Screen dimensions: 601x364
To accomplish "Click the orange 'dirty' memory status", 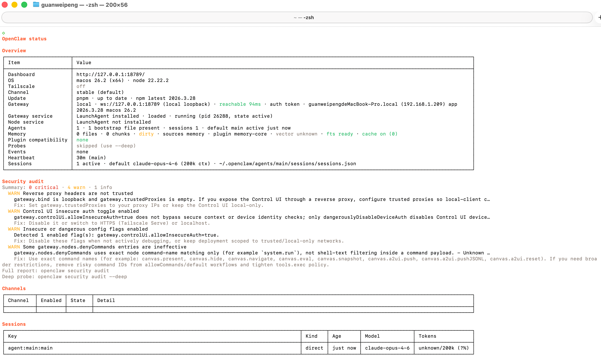I will click(146, 134).
